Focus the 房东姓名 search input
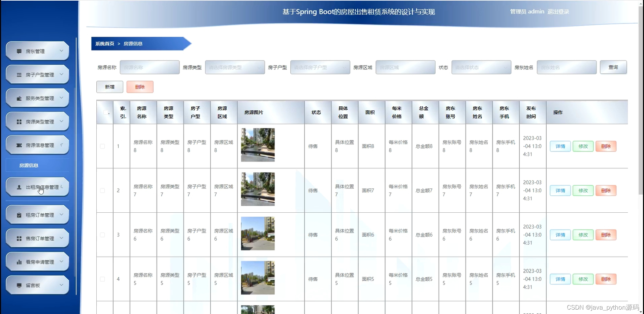Viewport: 644px width, 314px height. [x=567, y=67]
